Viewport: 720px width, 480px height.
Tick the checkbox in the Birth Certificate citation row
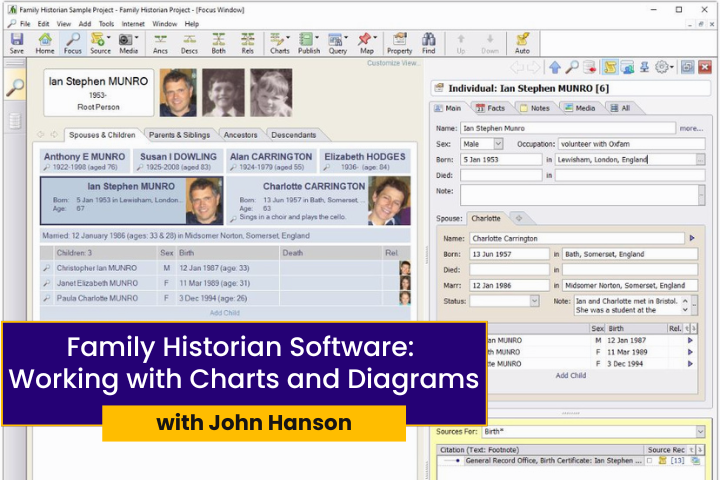point(650,461)
